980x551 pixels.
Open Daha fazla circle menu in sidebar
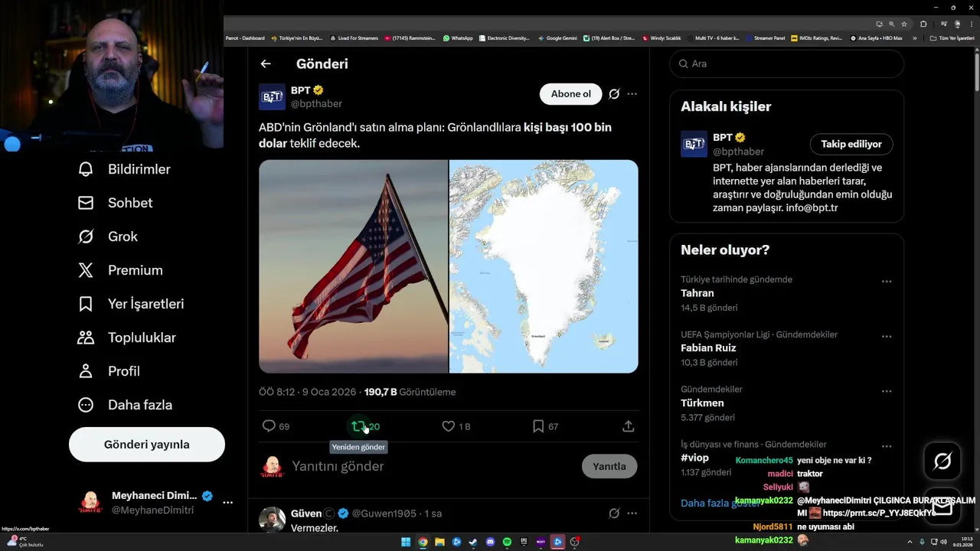click(x=86, y=405)
